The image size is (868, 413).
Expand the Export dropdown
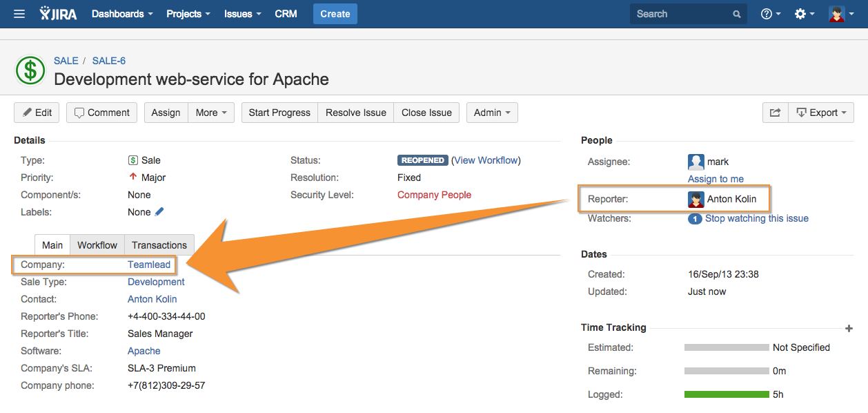coord(821,113)
